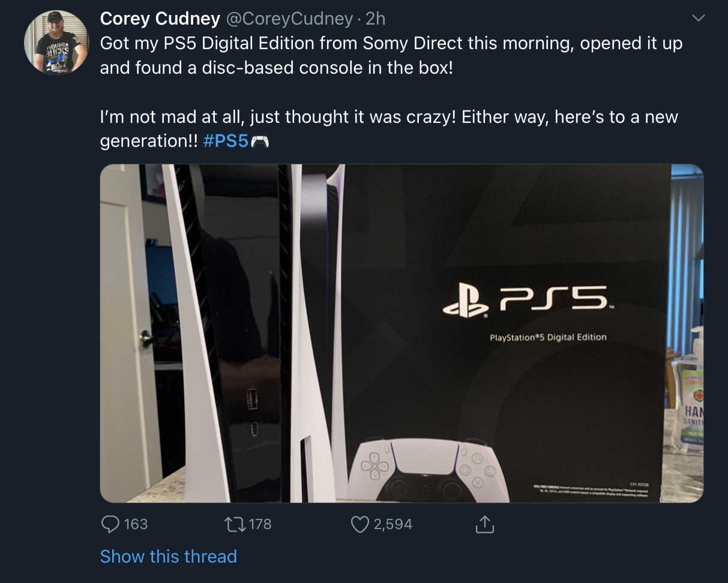
Task: Click the share upload icon
Action: pos(484,524)
